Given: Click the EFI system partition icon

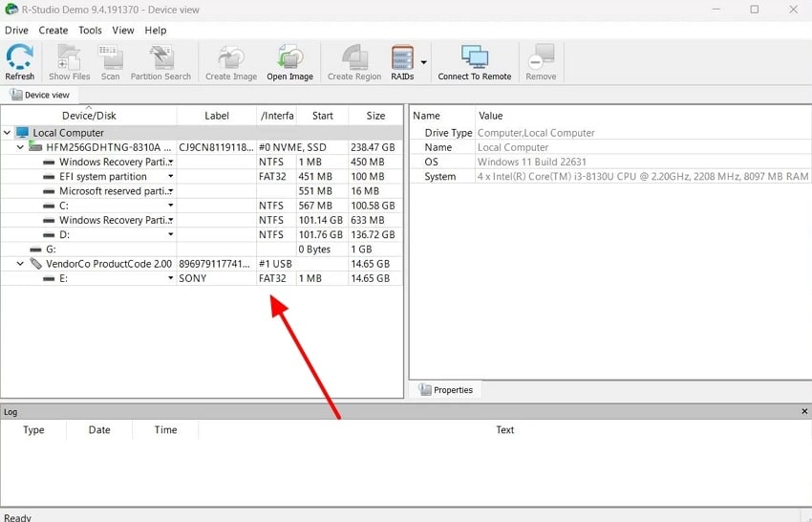Looking at the screenshot, I should 49,177.
